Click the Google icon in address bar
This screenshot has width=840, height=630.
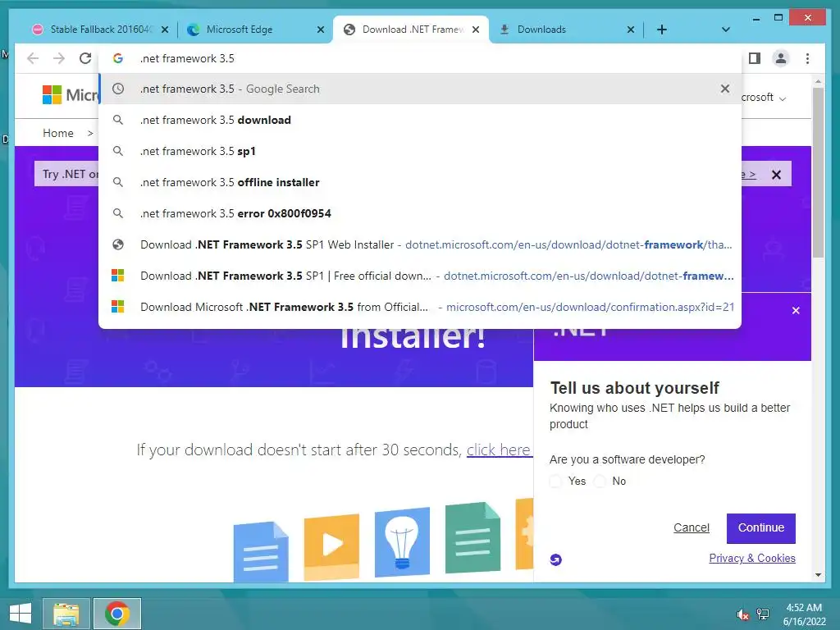[118, 58]
